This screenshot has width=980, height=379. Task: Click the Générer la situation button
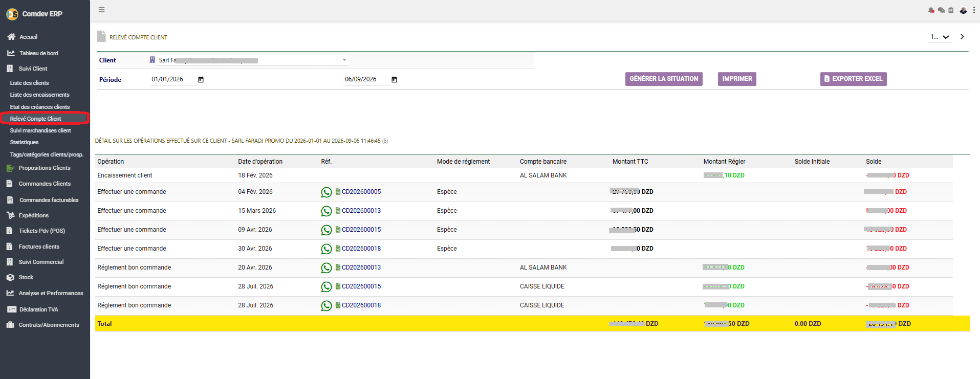tap(664, 79)
